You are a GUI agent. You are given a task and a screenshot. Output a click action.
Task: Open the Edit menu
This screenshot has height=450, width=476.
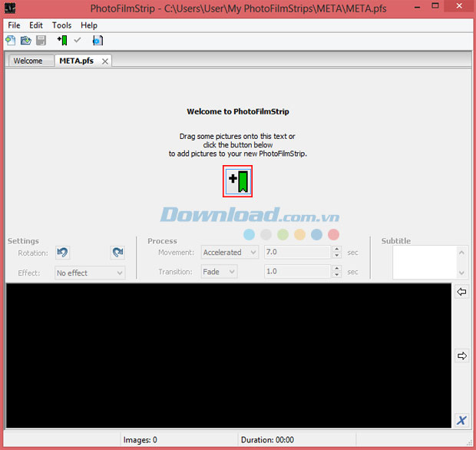coord(36,25)
